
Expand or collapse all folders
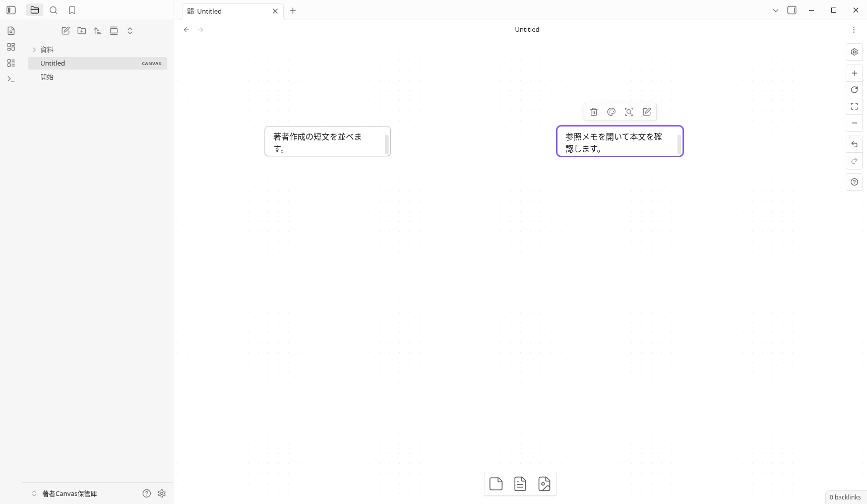130,31
